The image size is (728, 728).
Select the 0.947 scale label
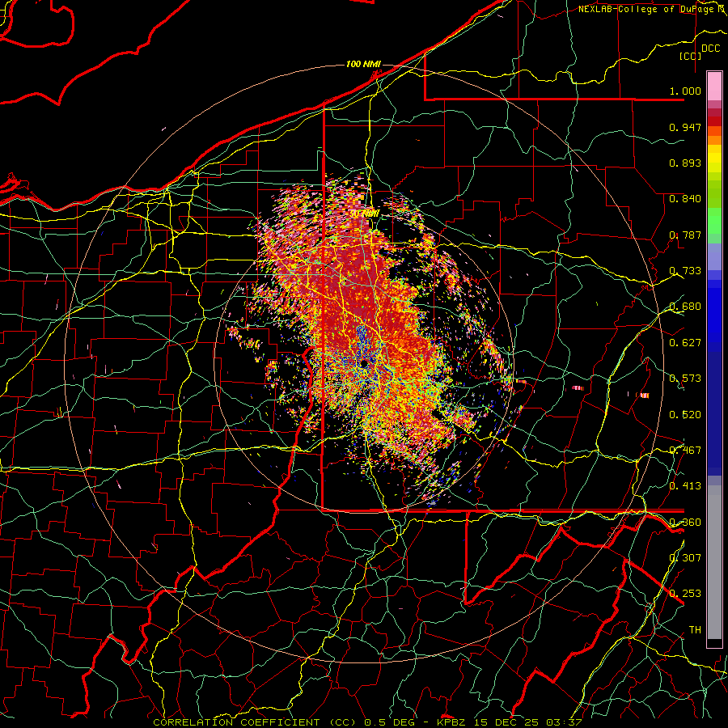click(x=685, y=127)
